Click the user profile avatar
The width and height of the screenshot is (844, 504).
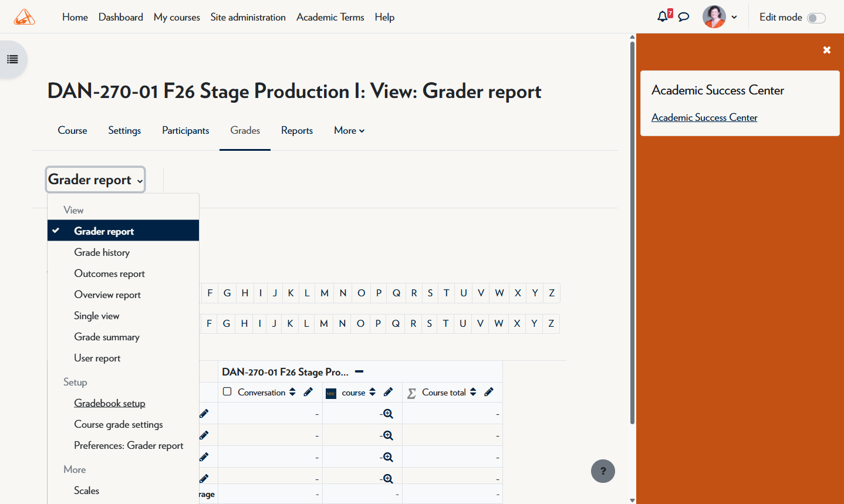click(714, 17)
